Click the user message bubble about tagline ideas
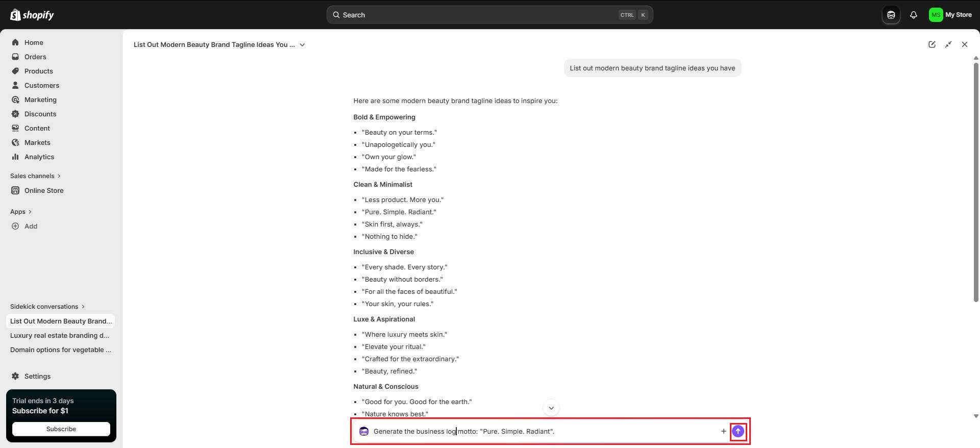This screenshot has width=980, height=448. (652, 68)
